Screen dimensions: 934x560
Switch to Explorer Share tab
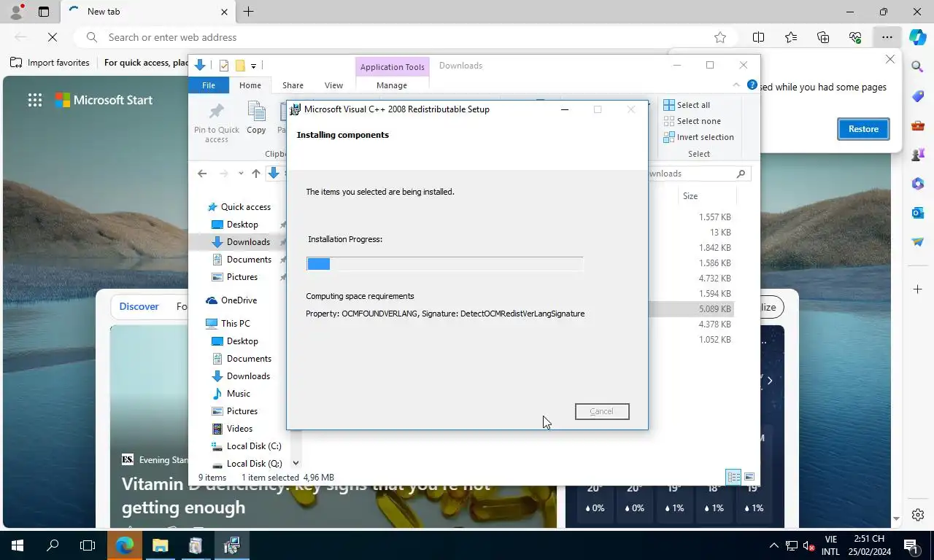pyautogui.click(x=293, y=85)
